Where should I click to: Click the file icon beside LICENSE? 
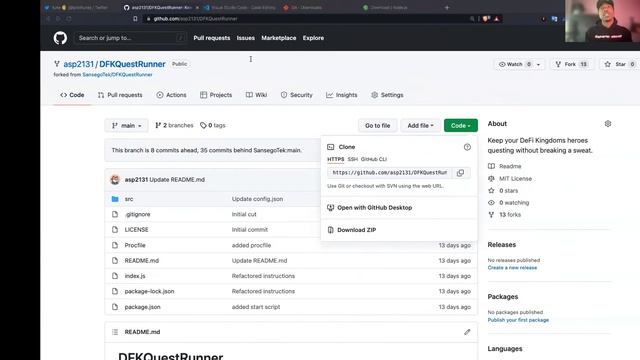pos(115,229)
